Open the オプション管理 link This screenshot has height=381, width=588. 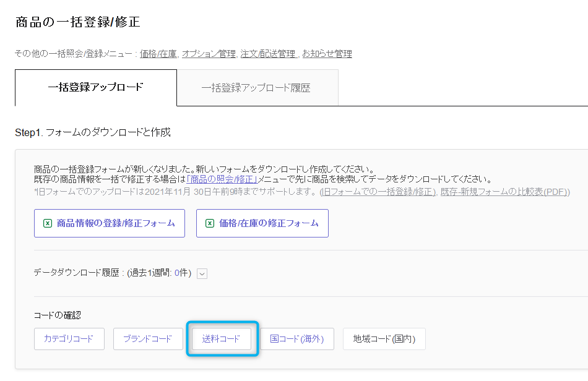(x=209, y=54)
